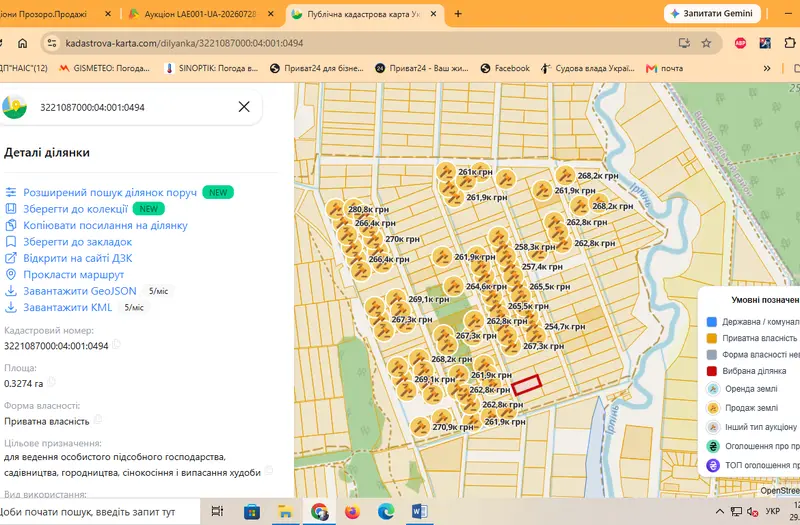Image resolution: width=800 pixels, height=525 pixels.
Task: Expand more bookmarks chevron
Action: (x=766, y=68)
